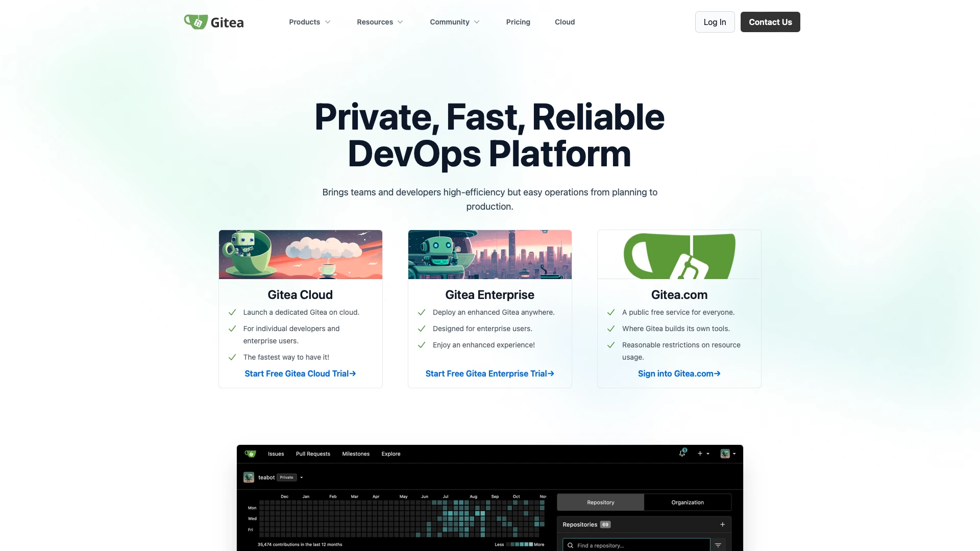Screen dimensions: 980x551
Task: Open Explore in the dashboard preview
Action: 391,454
